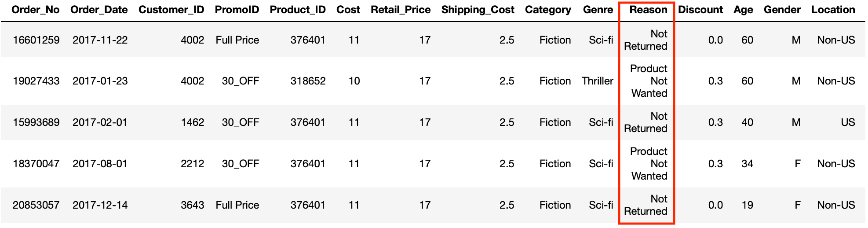Image resolution: width=868 pixels, height=228 pixels.
Task: Click the Order_Date column header
Action: pyautogui.click(x=99, y=10)
